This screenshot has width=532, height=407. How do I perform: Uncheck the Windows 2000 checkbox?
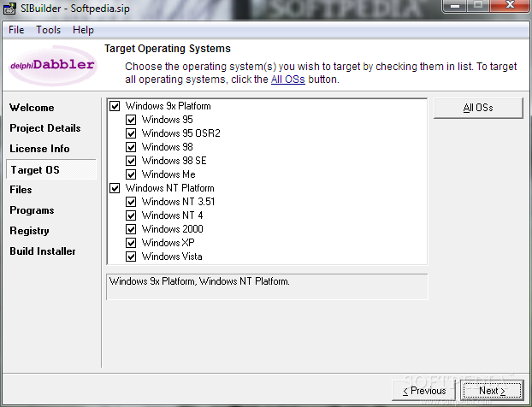pyautogui.click(x=131, y=229)
